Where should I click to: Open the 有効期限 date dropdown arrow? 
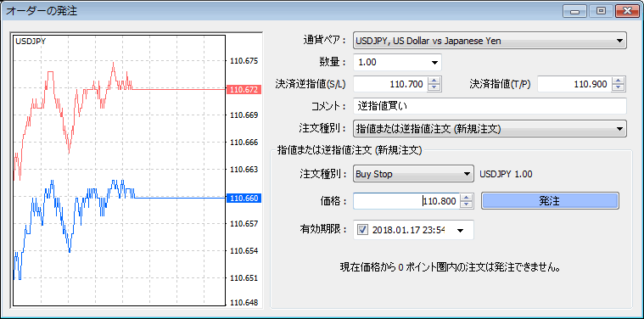[x=461, y=230]
